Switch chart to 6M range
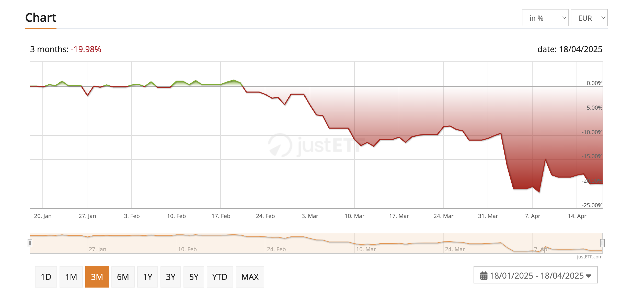 tap(123, 277)
